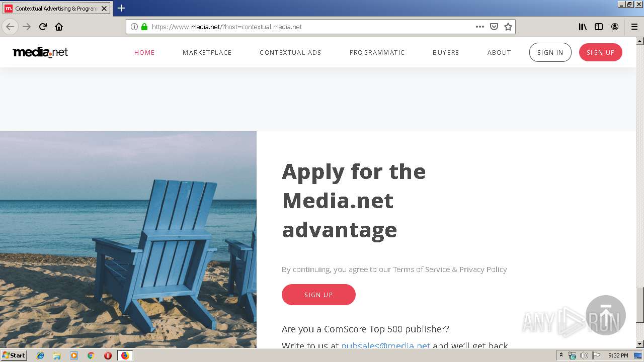Open the Firefox account icon
The width and height of the screenshot is (644, 362).
coord(615,27)
